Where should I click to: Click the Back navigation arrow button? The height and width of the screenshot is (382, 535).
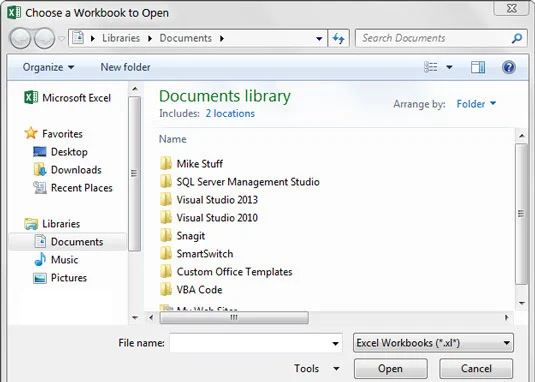[20, 38]
